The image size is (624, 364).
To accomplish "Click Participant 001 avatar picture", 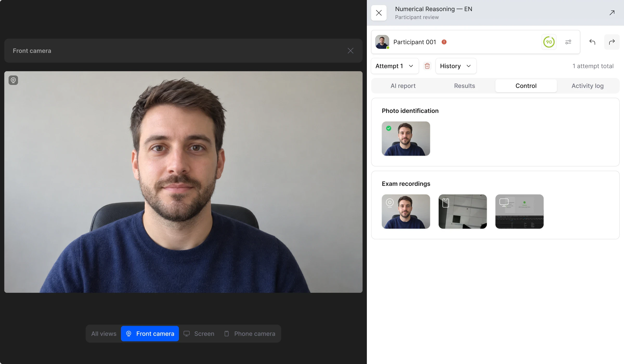I will (382, 42).
